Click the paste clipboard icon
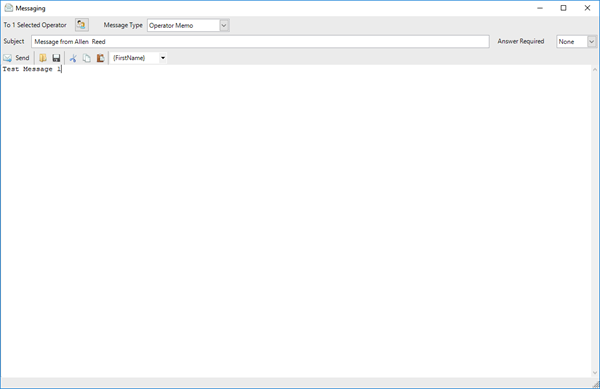Image resolution: width=600 pixels, height=389 pixels. tap(100, 58)
